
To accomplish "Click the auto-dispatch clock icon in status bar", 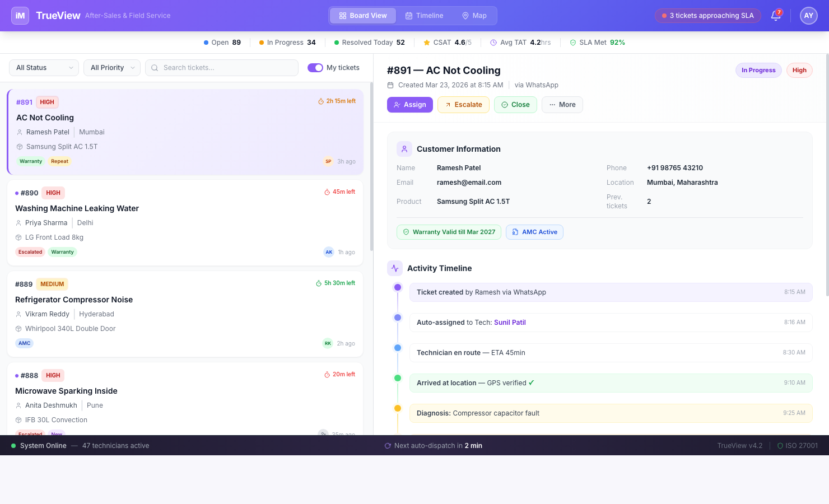I will (x=388, y=446).
